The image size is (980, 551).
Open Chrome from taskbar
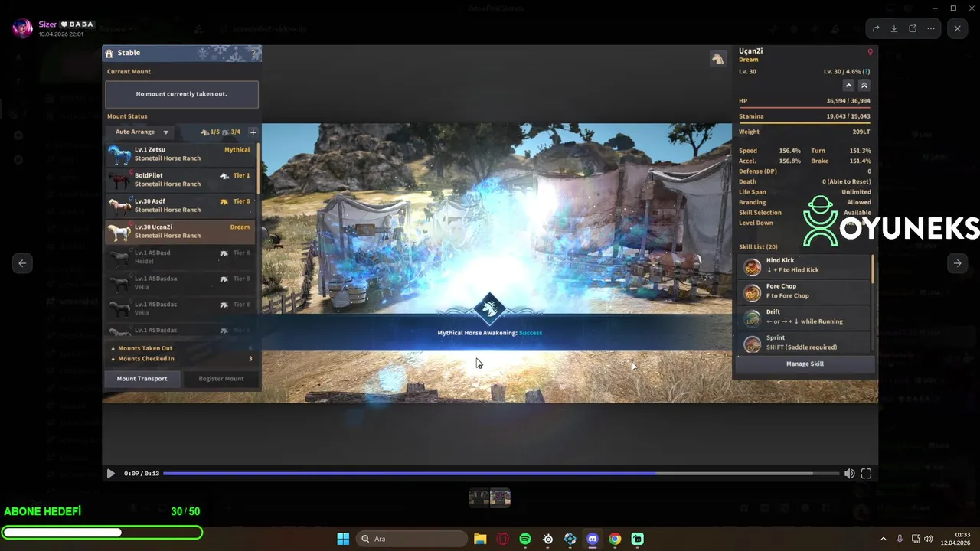coord(615,539)
